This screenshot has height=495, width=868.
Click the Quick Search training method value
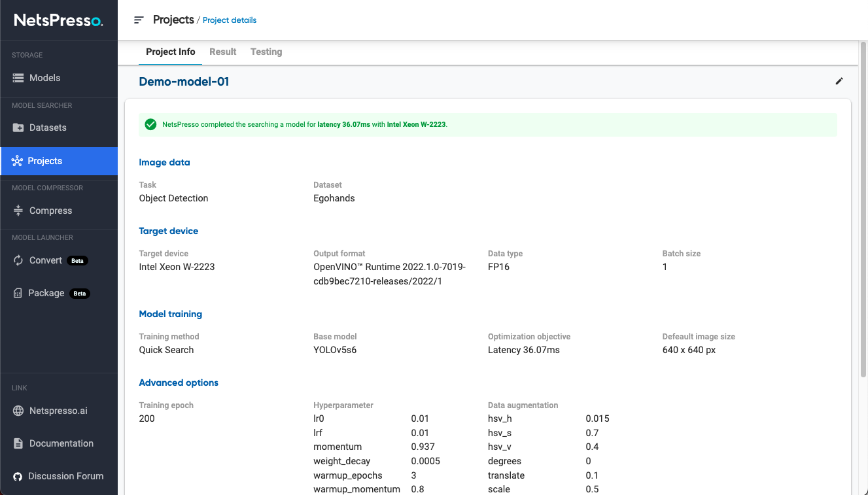click(166, 350)
